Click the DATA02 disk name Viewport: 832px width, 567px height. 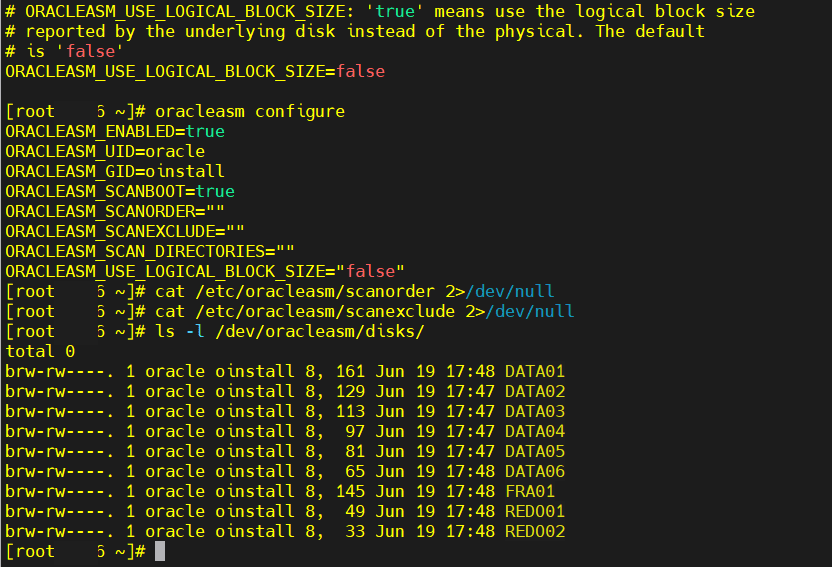coord(535,391)
